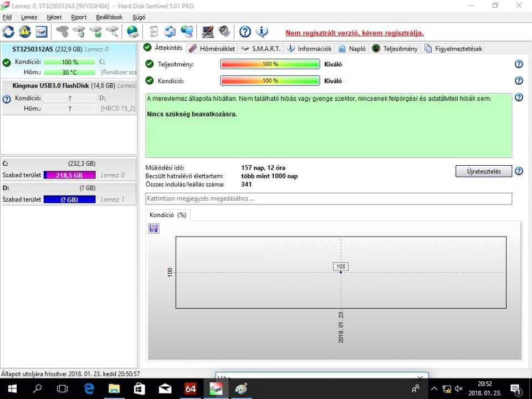Click help icon next to Újratesztelés button

(519, 171)
